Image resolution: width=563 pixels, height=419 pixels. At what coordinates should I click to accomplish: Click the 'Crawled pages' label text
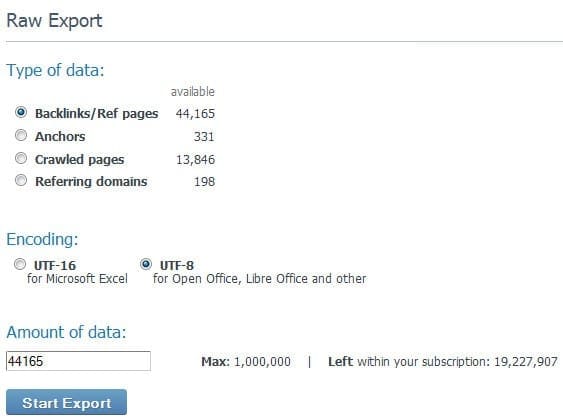79,160
